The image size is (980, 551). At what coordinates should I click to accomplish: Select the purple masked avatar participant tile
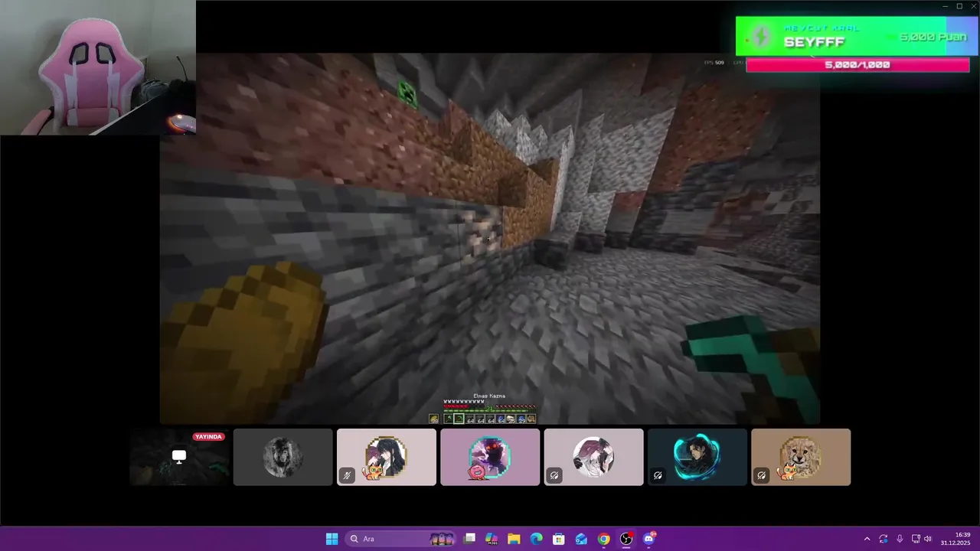click(x=490, y=457)
